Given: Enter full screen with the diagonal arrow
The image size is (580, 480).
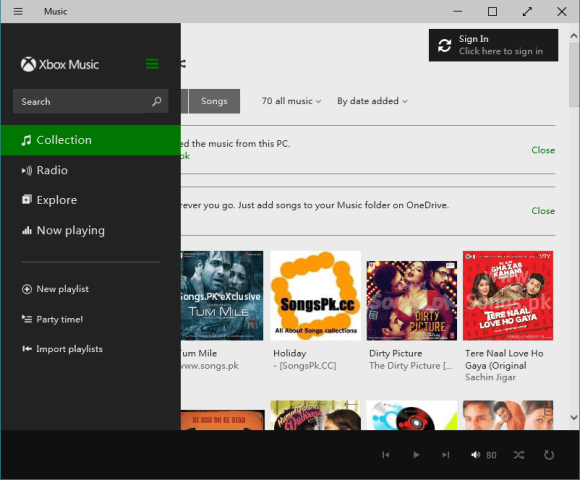Looking at the screenshot, I should click(x=527, y=11).
